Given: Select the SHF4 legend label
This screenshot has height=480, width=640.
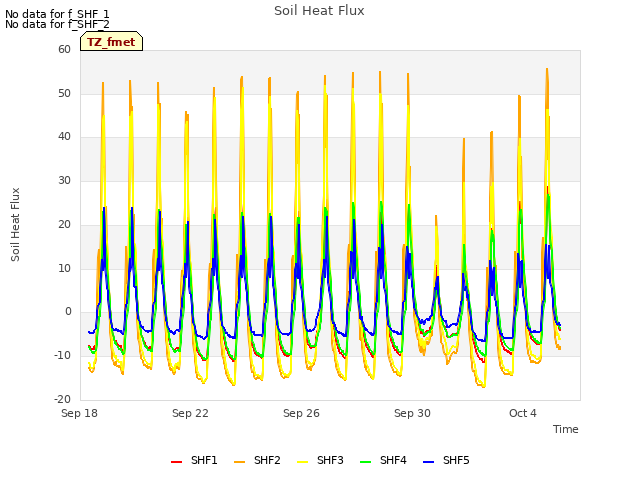Looking at the screenshot, I should pos(393,460).
